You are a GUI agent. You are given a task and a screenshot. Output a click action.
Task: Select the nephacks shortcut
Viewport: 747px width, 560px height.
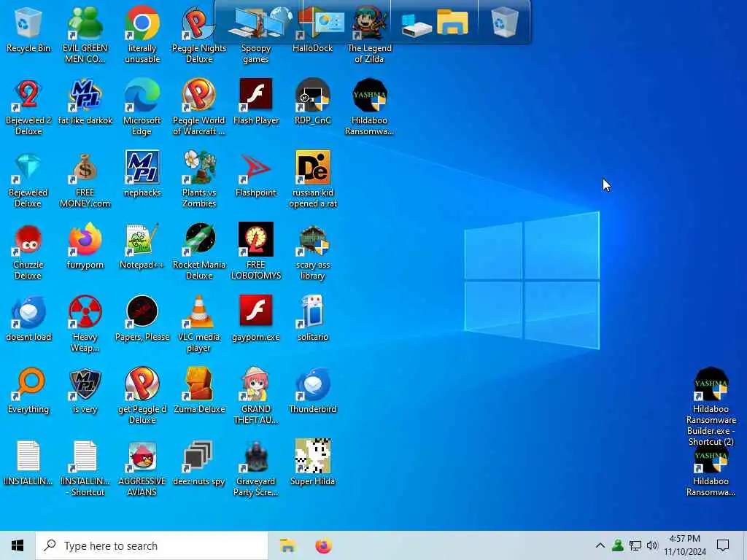[142, 174]
